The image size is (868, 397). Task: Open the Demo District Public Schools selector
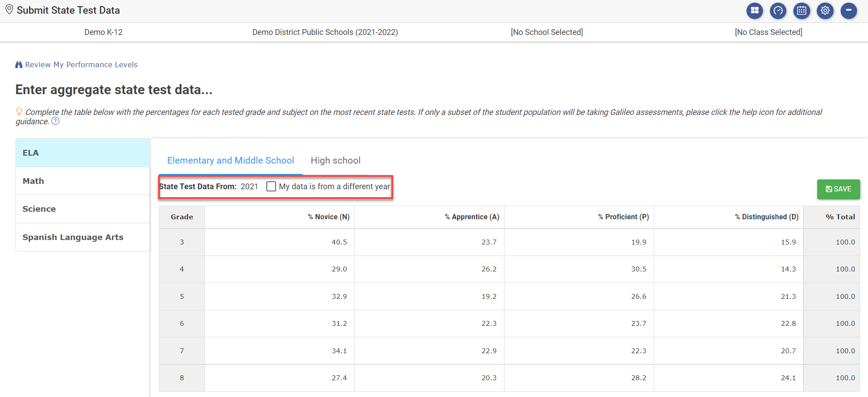pyautogui.click(x=325, y=32)
